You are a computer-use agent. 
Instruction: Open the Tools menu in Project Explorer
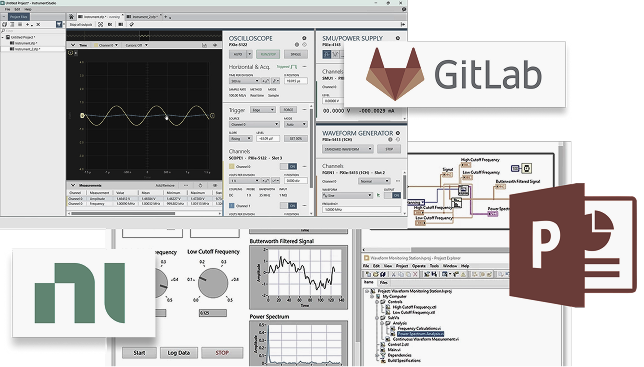click(434, 266)
